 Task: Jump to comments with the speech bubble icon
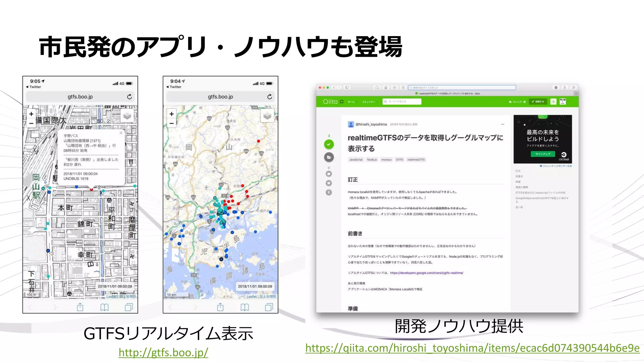(329, 174)
